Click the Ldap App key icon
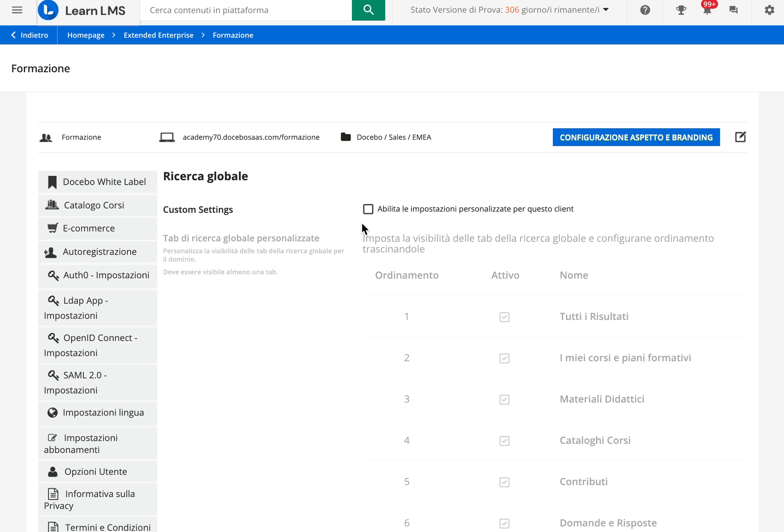784x532 pixels. 53,301
